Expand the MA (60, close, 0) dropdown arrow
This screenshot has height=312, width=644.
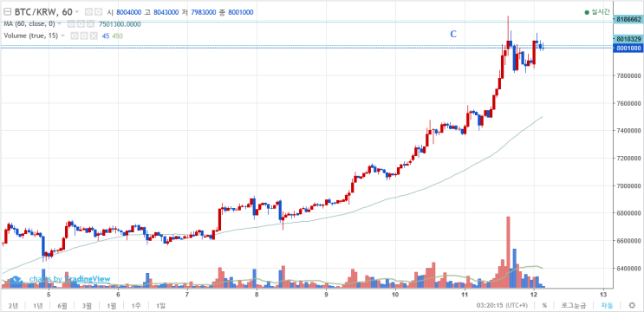pyautogui.click(x=60, y=24)
